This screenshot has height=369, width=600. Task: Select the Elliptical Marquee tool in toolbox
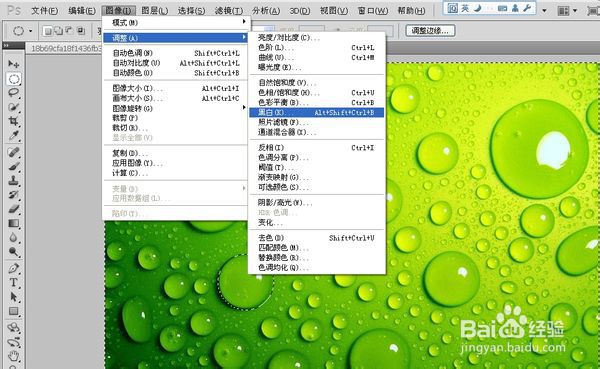pos(14,79)
